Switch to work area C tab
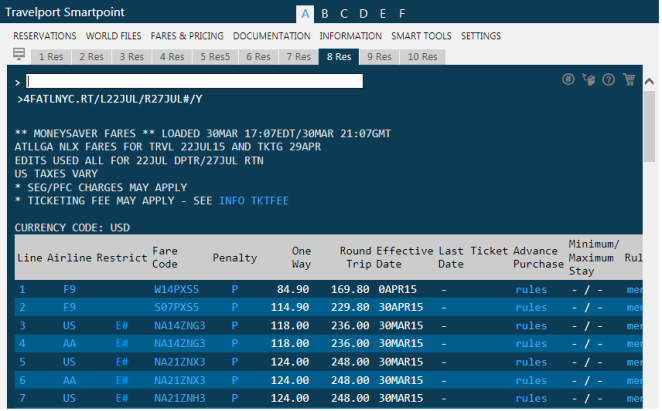This screenshot has width=662, height=411. (344, 14)
